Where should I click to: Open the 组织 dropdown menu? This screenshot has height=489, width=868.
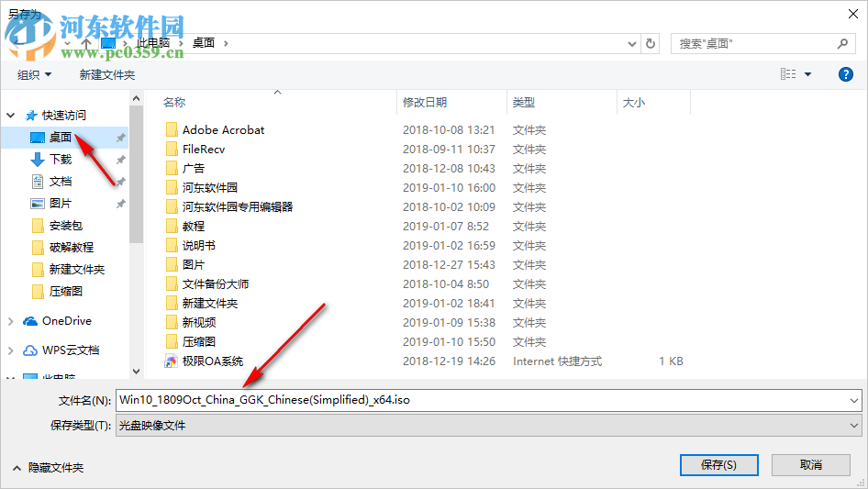[34, 74]
